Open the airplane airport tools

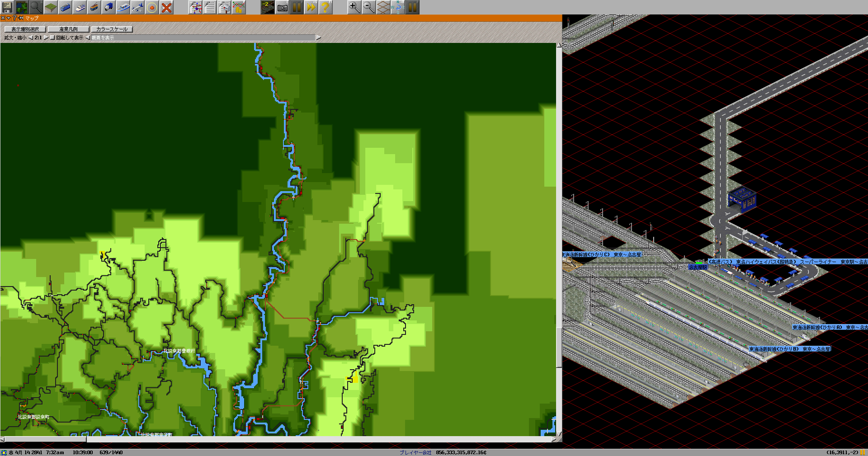point(137,7)
